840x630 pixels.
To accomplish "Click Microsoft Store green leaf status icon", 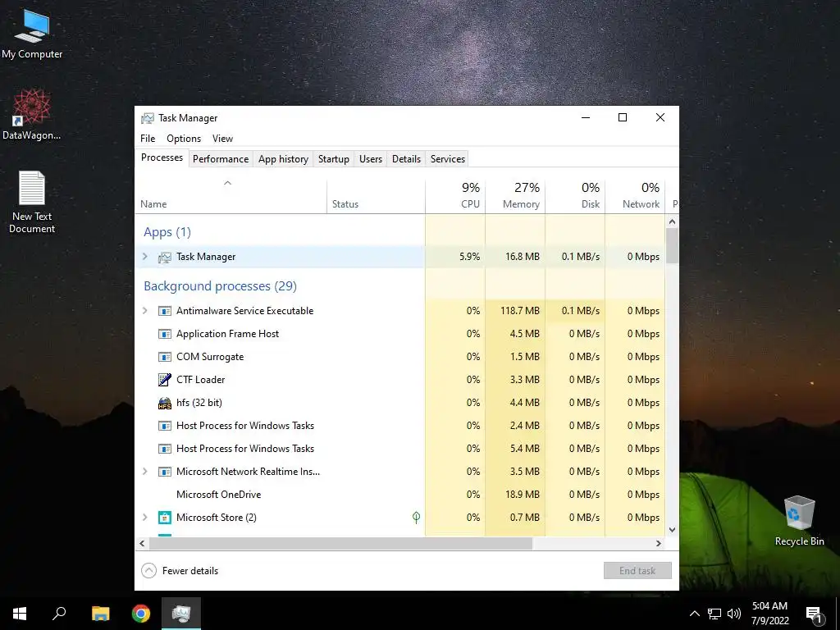I will (x=416, y=517).
